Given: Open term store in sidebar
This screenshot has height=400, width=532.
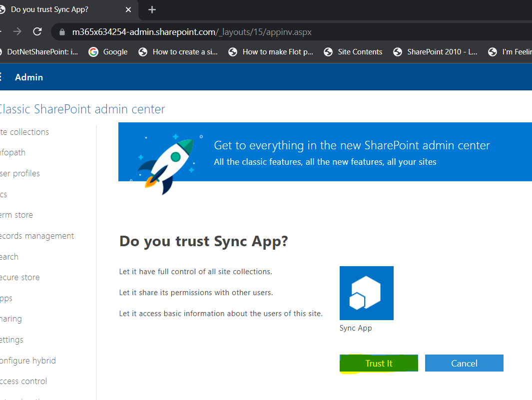Looking at the screenshot, I should tap(16, 215).
